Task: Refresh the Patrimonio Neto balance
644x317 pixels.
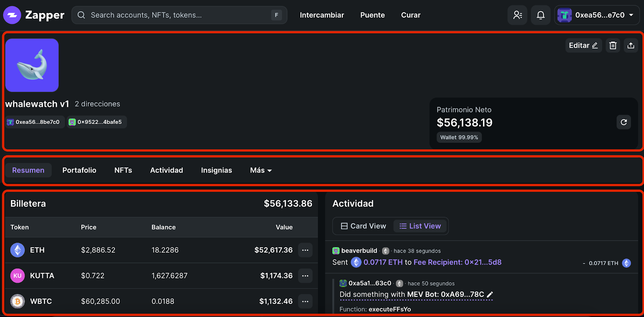Action: 623,122
